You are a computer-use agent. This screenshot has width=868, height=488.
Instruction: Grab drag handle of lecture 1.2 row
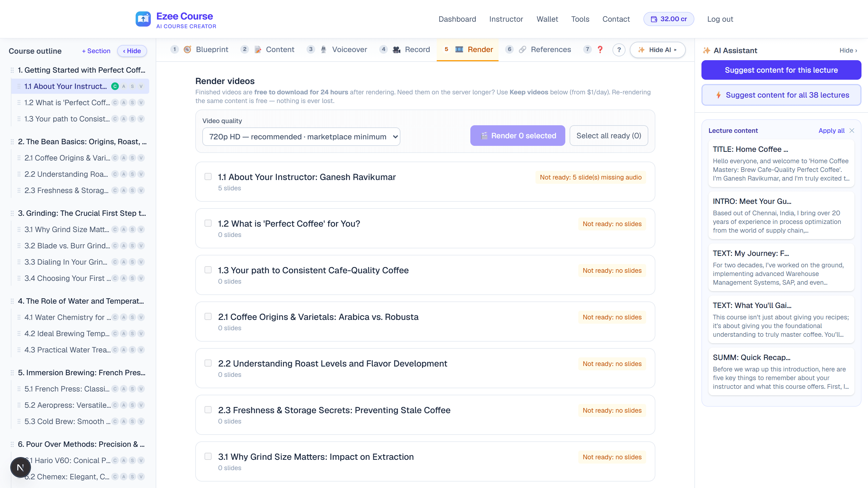coord(19,102)
